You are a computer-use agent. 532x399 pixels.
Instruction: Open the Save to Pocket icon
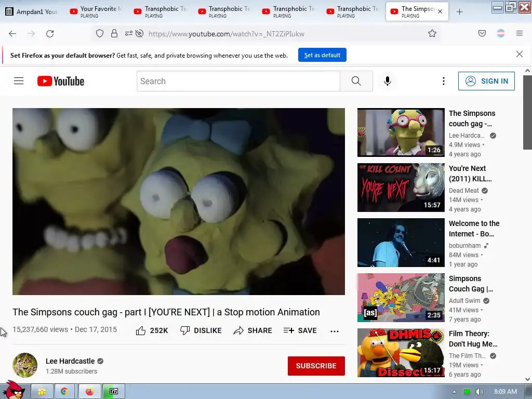click(x=482, y=33)
